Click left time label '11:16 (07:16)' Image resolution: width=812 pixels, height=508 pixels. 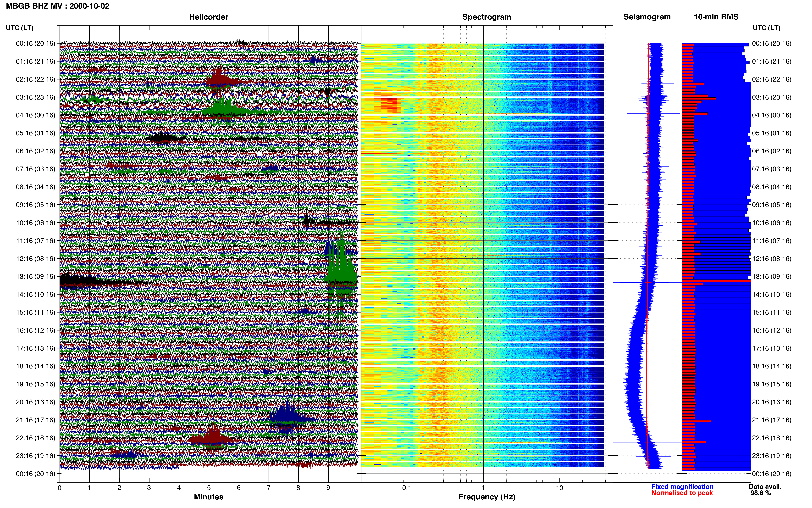35,240
